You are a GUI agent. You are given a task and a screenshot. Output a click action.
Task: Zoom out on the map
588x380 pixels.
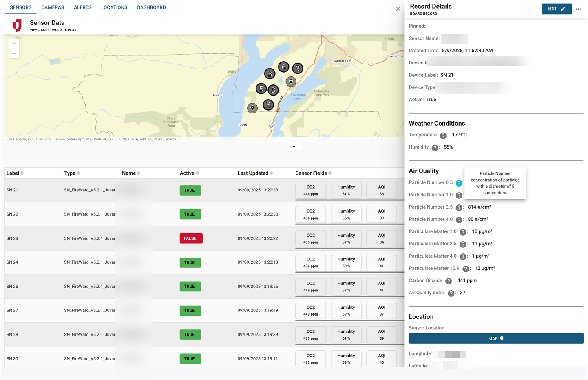point(14,54)
